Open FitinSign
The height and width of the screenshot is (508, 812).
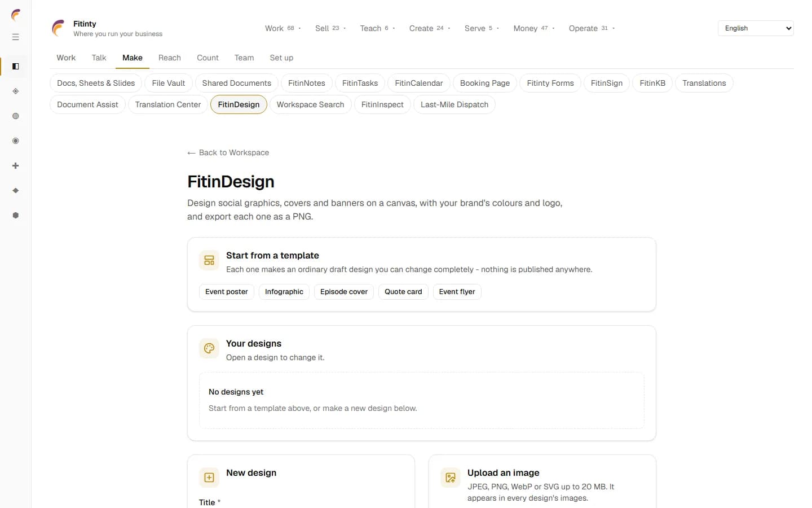607,83
